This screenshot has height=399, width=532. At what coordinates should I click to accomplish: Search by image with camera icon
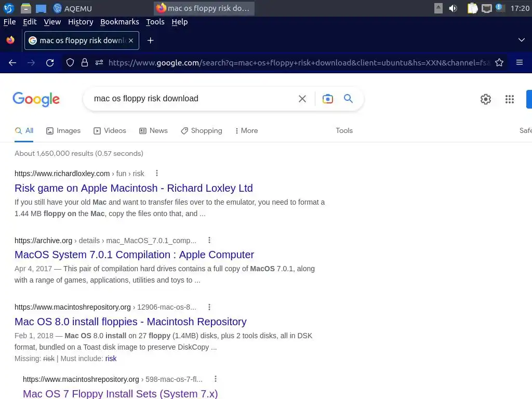(328, 99)
